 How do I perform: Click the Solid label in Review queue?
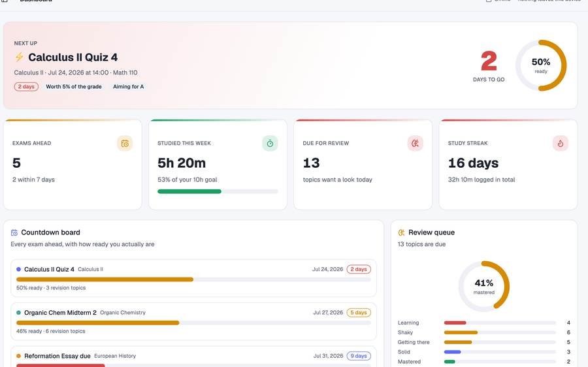(x=404, y=352)
